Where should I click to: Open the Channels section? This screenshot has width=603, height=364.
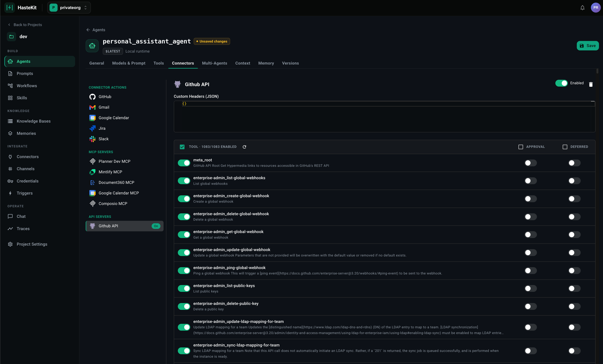point(40,169)
